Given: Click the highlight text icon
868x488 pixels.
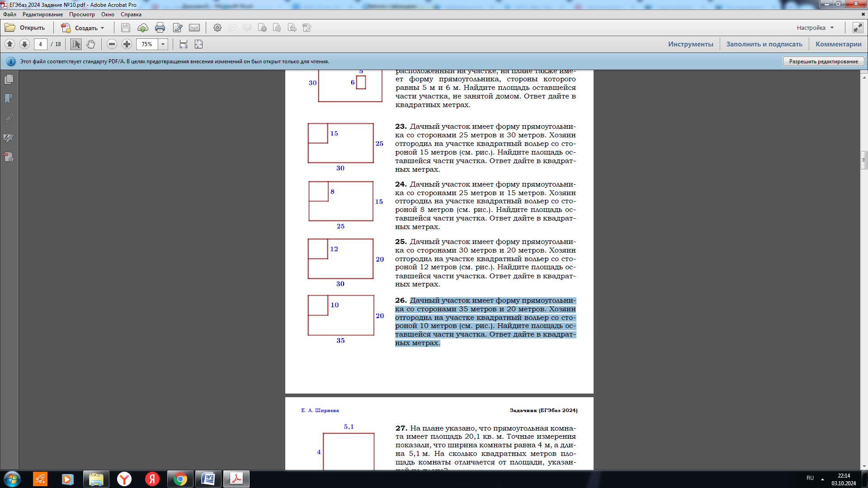Looking at the screenshot, I should click(247, 28).
